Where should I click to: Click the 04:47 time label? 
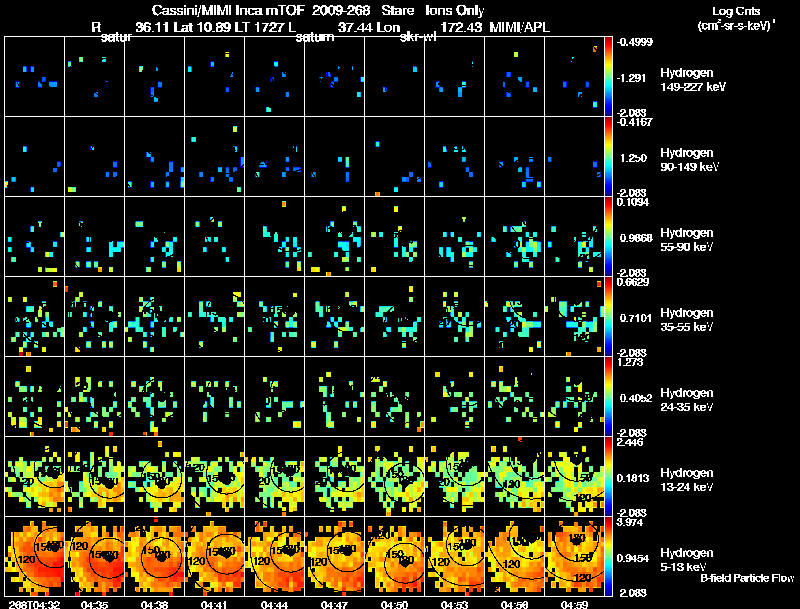(x=334, y=605)
